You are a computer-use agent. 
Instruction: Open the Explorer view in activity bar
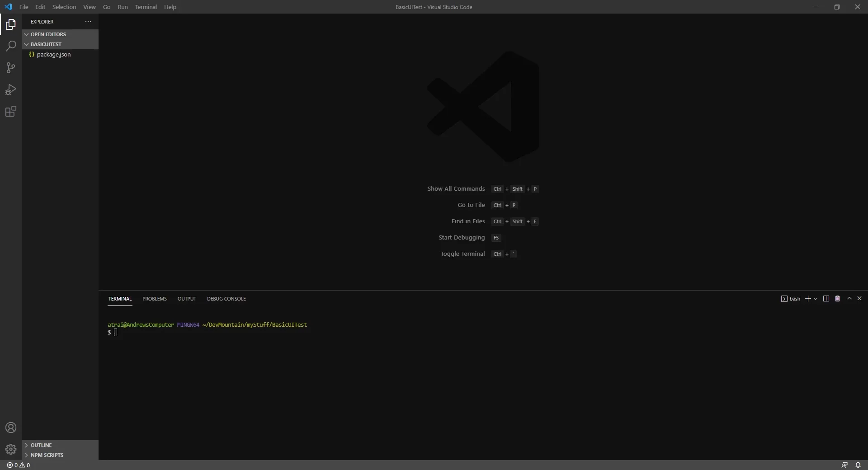coord(11,24)
